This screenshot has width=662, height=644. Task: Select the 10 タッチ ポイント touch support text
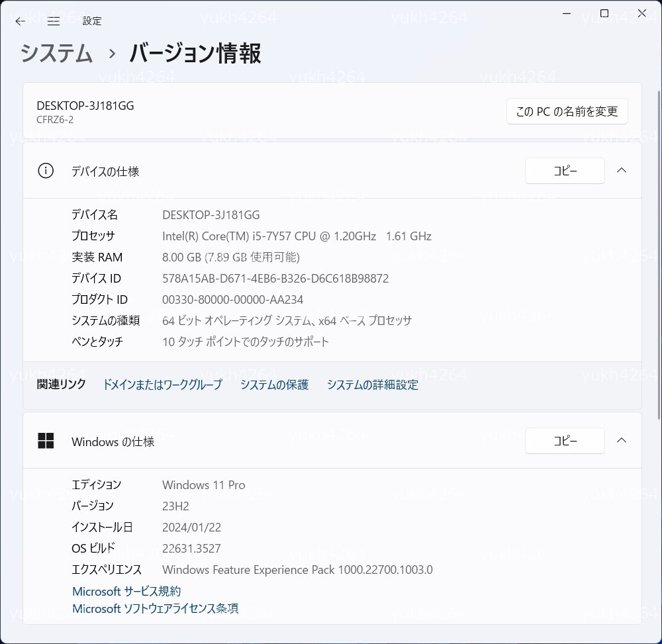pos(246,342)
